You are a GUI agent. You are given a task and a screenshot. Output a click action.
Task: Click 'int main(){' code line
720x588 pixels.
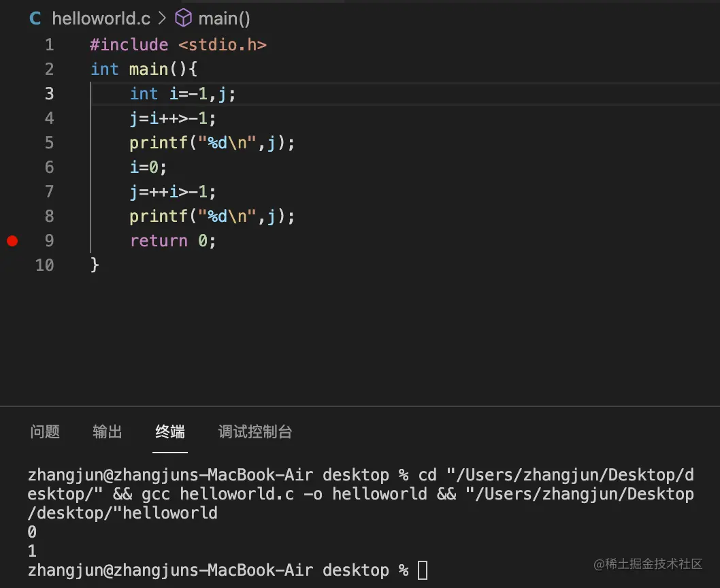tap(144, 69)
